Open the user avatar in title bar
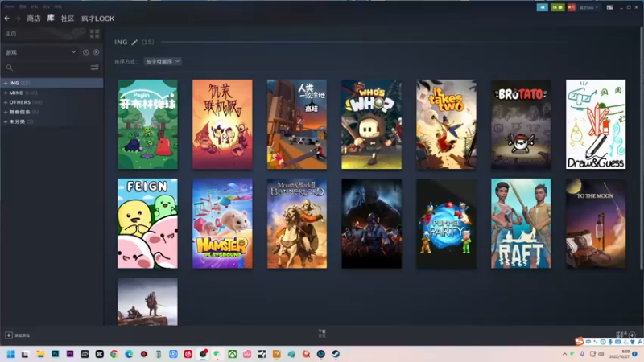 tap(572, 7)
